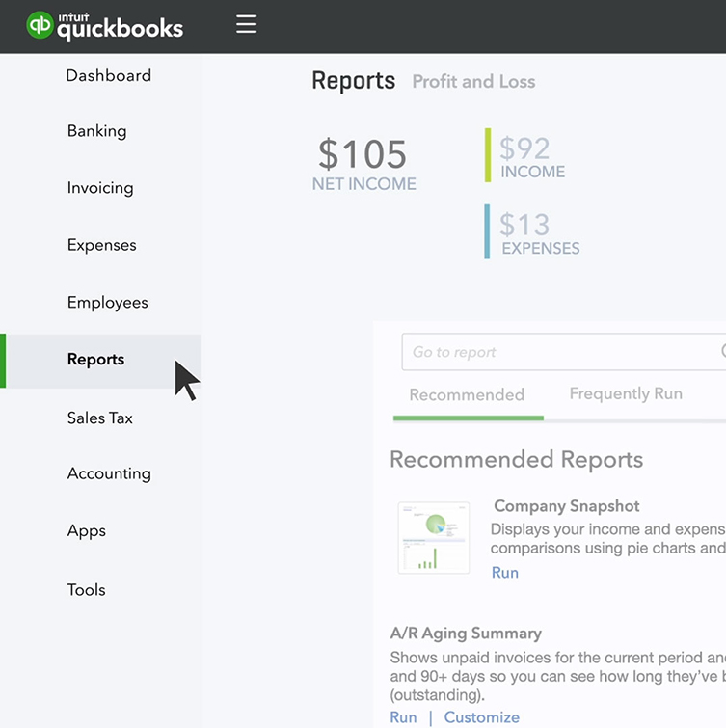This screenshot has height=728, width=726.
Task: Click the blue Expenses color bar
Action: coord(487,231)
